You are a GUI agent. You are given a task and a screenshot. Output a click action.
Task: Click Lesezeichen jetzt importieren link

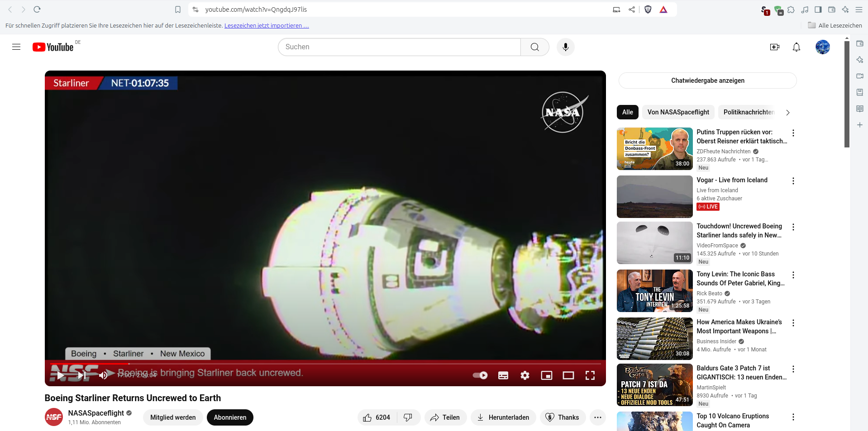click(x=267, y=26)
